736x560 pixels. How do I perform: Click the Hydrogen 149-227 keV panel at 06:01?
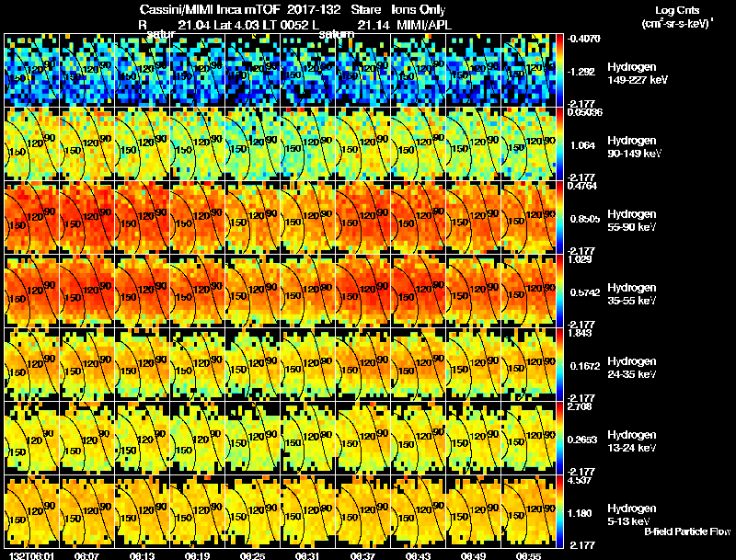(x=32, y=70)
